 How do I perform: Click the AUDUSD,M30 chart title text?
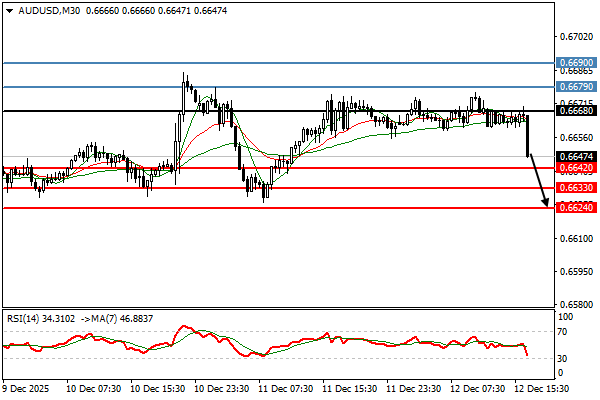(x=50, y=11)
